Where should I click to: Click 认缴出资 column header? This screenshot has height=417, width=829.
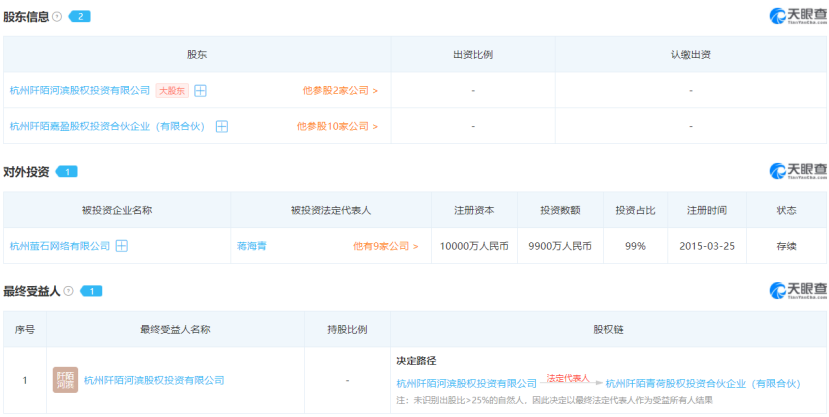point(691,54)
